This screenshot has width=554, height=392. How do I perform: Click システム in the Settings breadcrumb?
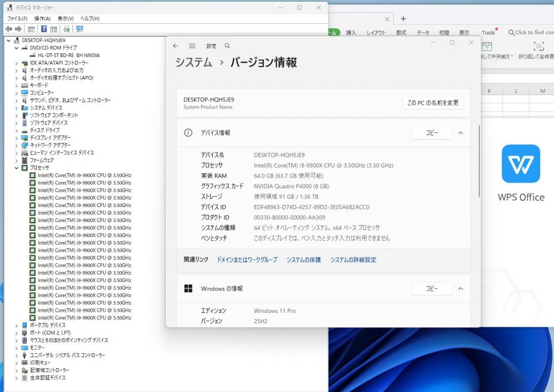(193, 63)
